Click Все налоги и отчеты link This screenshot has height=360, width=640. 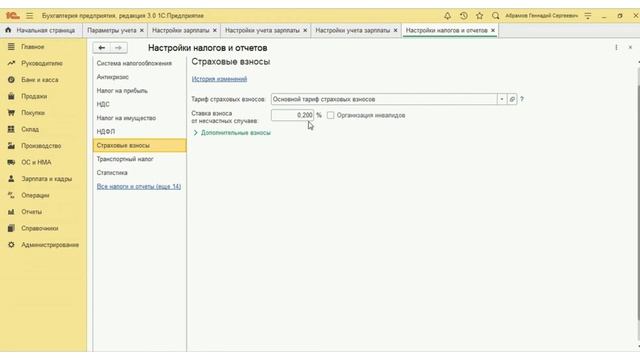[139, 187]
